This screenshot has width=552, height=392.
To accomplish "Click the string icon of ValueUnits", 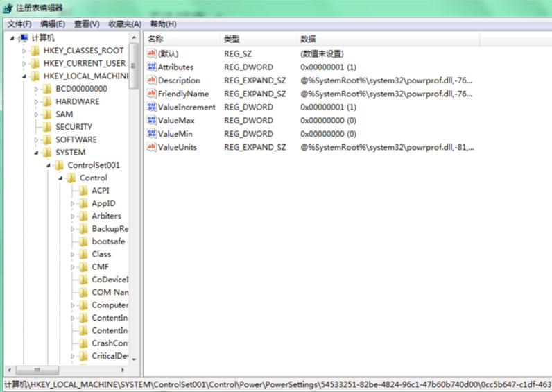I will (152, 147).
